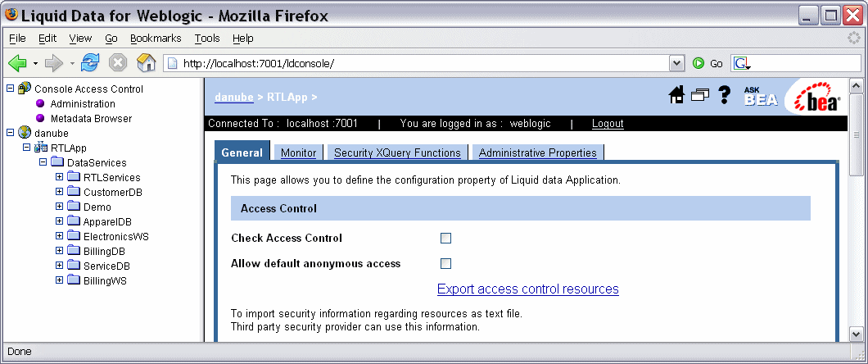The width and height of the screenshot is (868, 364).
Task: Expand the Demo folder node
Action: pyautogui.click(x=60, y=206)
